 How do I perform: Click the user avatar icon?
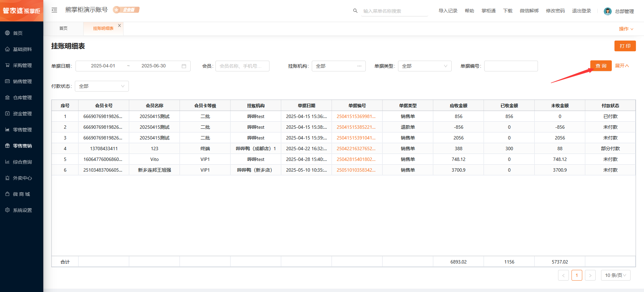coord(607,11)
